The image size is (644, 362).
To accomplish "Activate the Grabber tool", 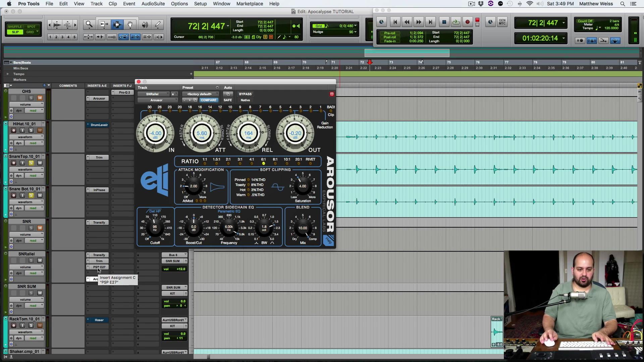I will click(x=130, y=24).
